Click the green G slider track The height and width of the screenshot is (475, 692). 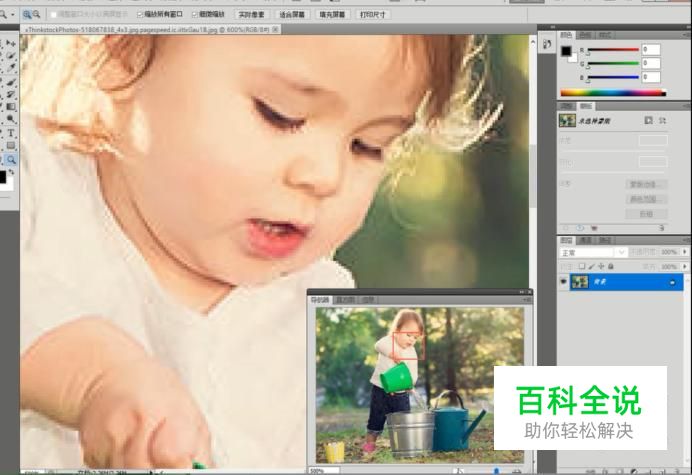pyautogui.click(x=613, y=64)
